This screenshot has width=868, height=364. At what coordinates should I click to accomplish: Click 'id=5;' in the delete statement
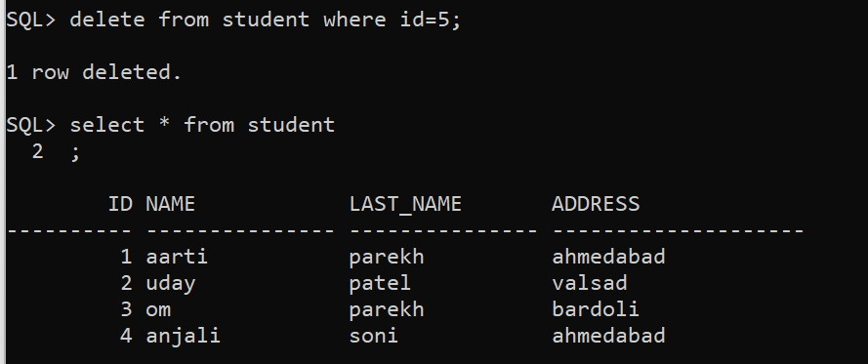(431, 20)
